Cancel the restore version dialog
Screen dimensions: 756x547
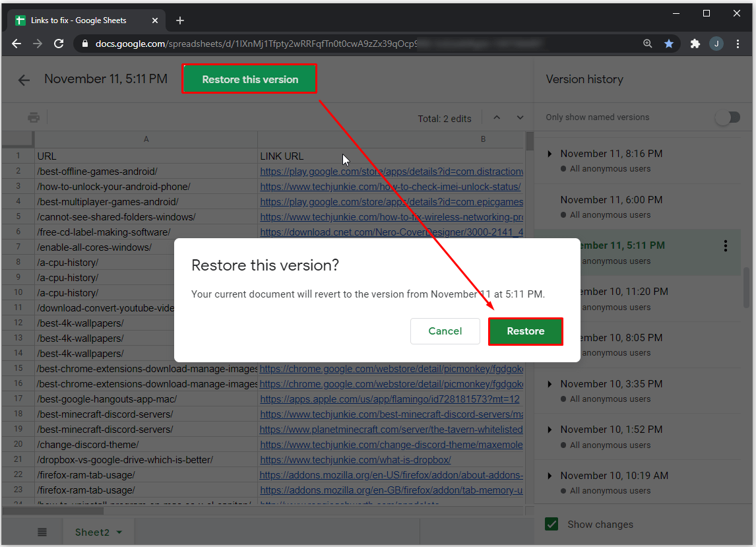(x=445, y=331)
